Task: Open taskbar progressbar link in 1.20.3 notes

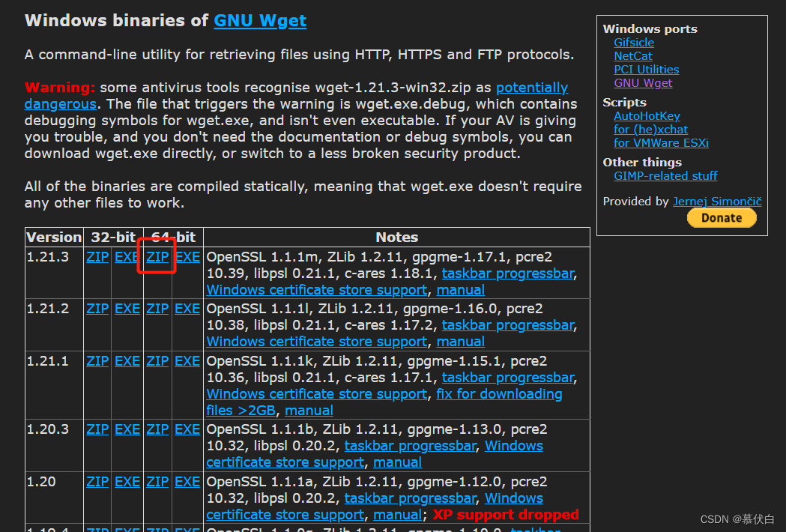Action: [x=410, y=447]
